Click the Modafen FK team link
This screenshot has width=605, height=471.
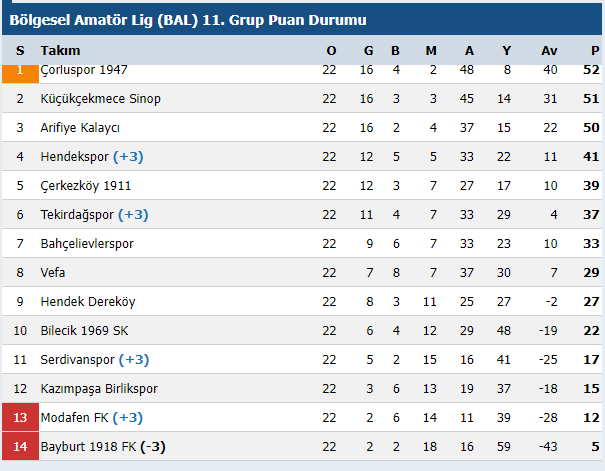point(74,418)
